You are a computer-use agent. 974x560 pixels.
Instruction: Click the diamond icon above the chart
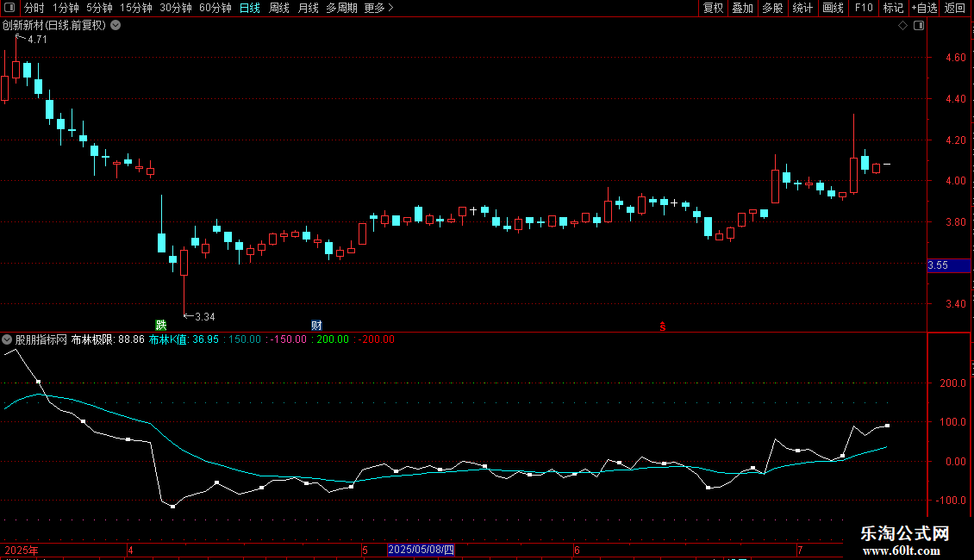point(902,26)
